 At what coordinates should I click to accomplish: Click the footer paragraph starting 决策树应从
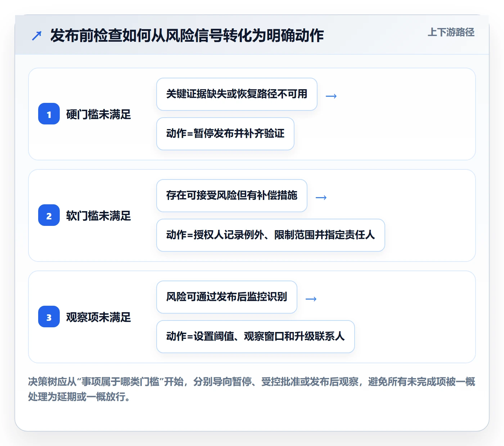(x=252, y=389)
